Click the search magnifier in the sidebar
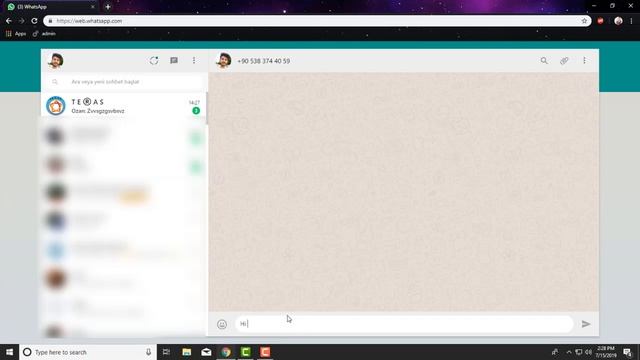640x360 pixels. [55, 82]
